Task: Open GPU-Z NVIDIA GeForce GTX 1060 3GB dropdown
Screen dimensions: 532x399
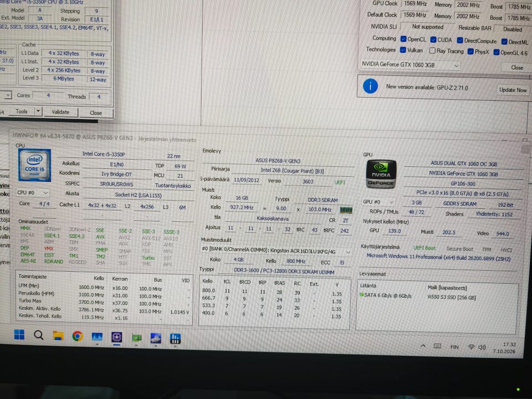Action: [x=410, y=64]
